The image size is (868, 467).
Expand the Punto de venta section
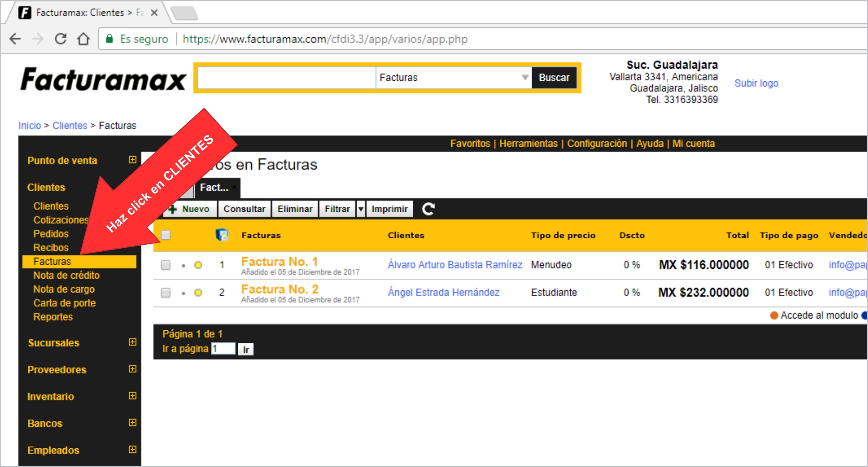133,160
